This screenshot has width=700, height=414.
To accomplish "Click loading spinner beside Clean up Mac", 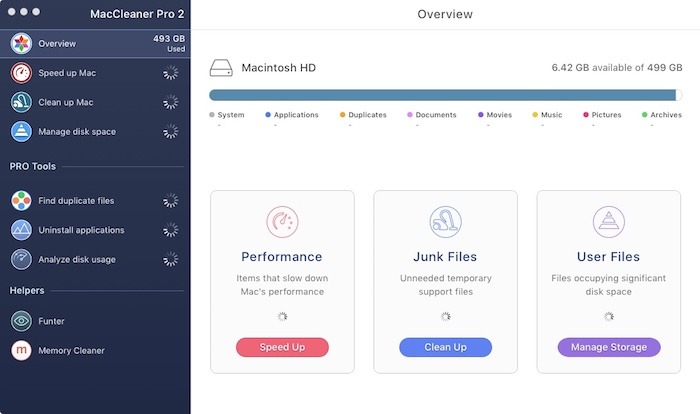I will [171, 102].
